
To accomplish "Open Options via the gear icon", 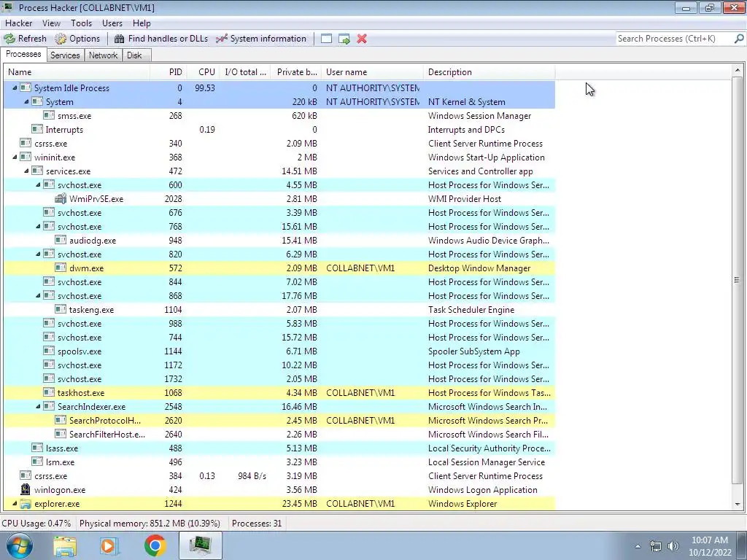I will tap(61, 39).
